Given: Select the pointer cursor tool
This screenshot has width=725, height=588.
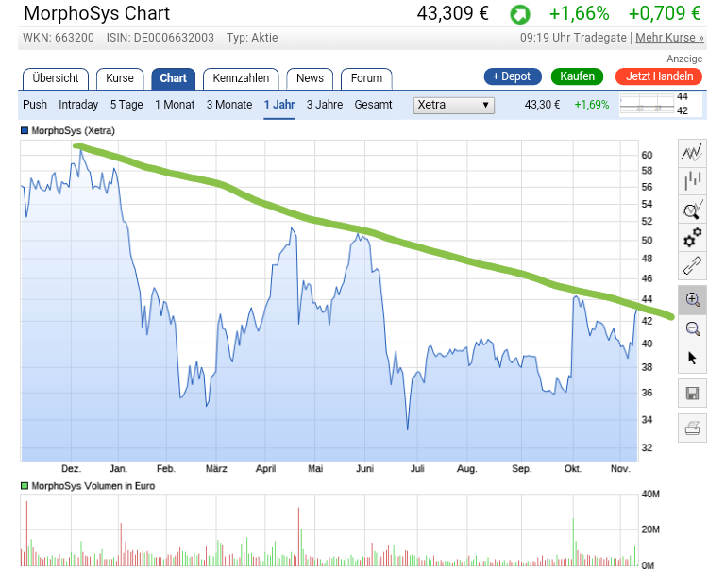Looking at the screenshot, I should tap(692, 358).
